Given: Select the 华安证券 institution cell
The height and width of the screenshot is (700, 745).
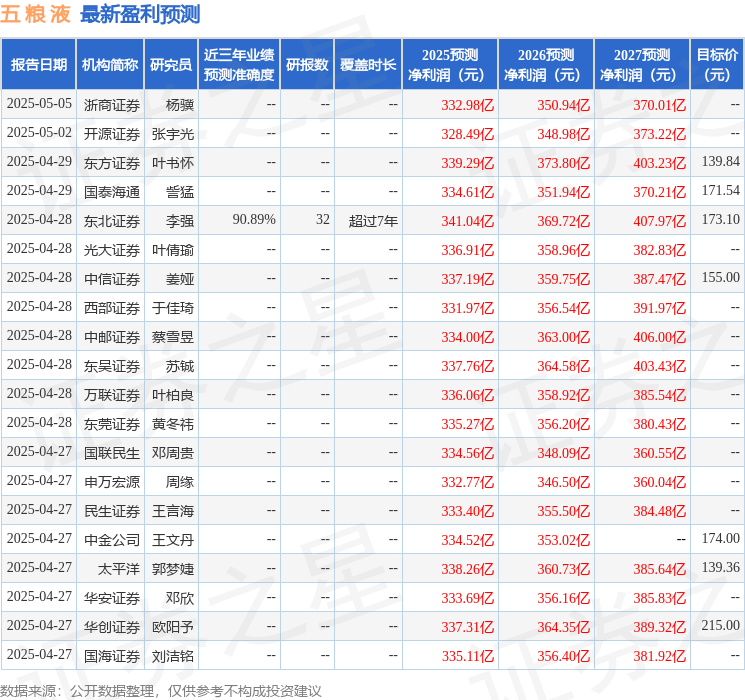Looking at the screenshot, I should click(x=112, y=597).
